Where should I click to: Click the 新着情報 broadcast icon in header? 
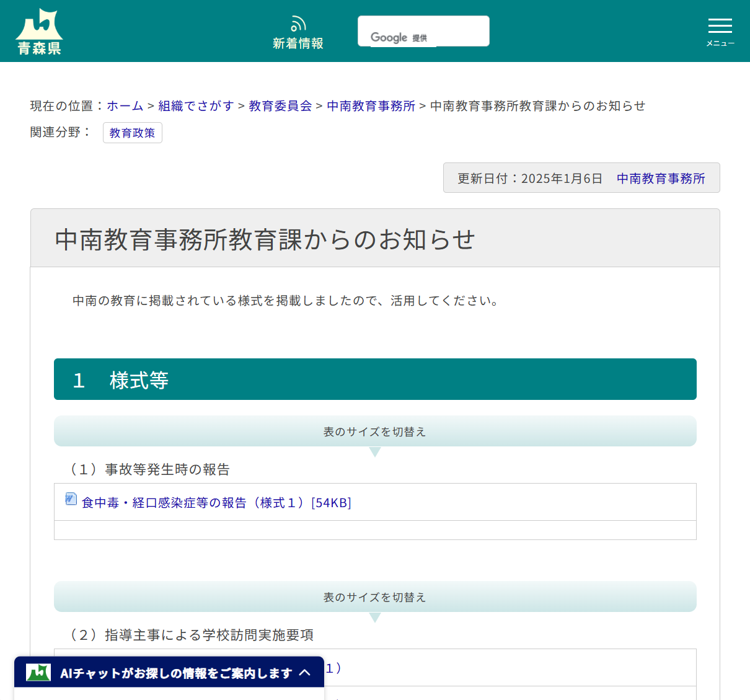coord(298,22)
